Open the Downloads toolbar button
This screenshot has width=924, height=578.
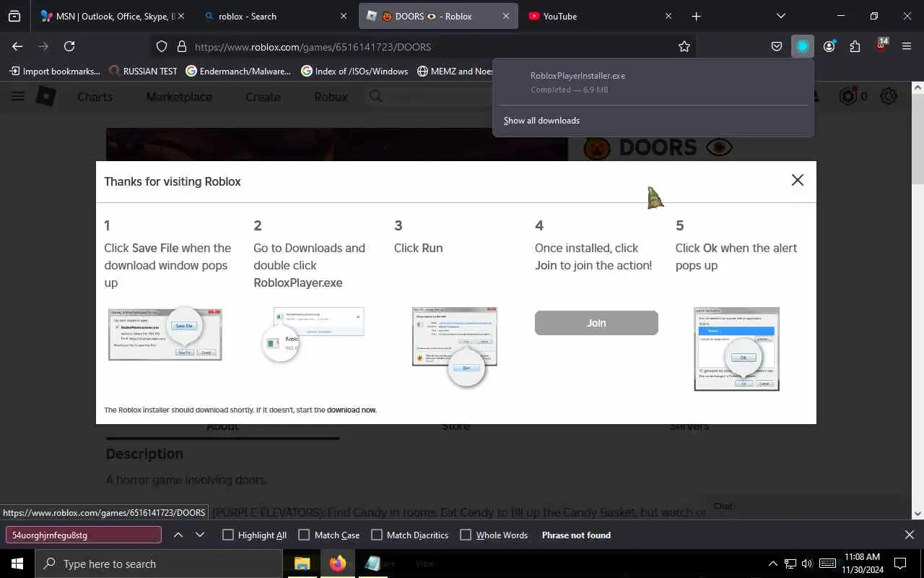click(x=803, y=46)
